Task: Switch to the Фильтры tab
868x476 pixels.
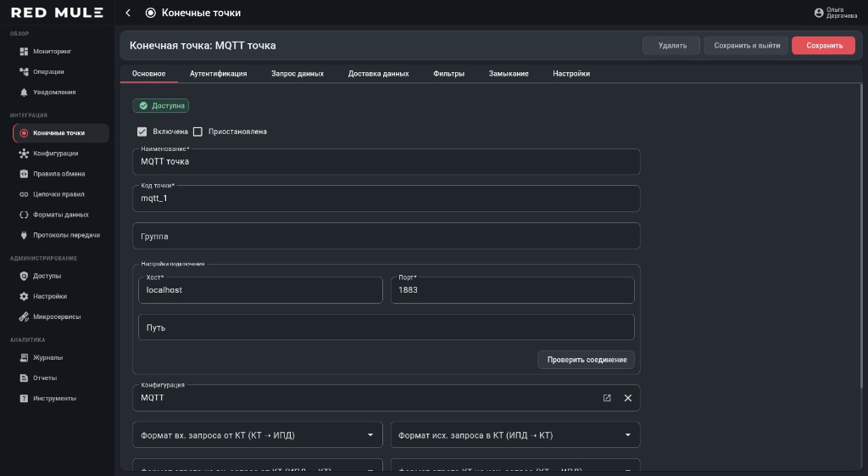Action: 449,74
